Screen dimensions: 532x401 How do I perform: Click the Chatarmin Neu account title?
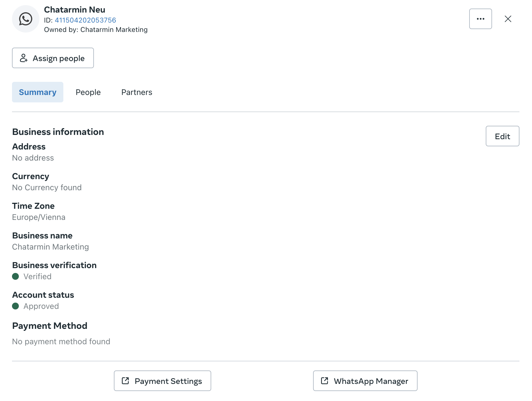[74, 10]
